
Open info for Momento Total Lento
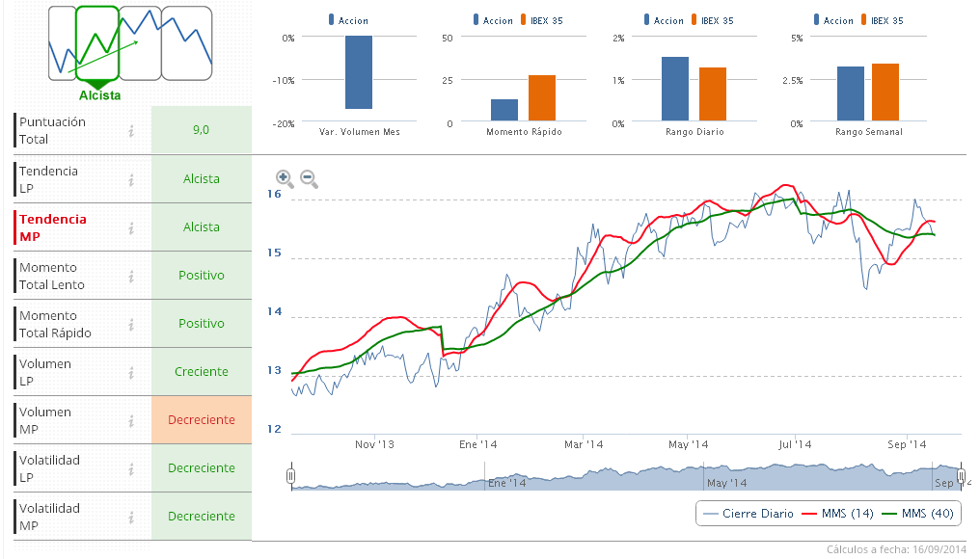(130, 276)
